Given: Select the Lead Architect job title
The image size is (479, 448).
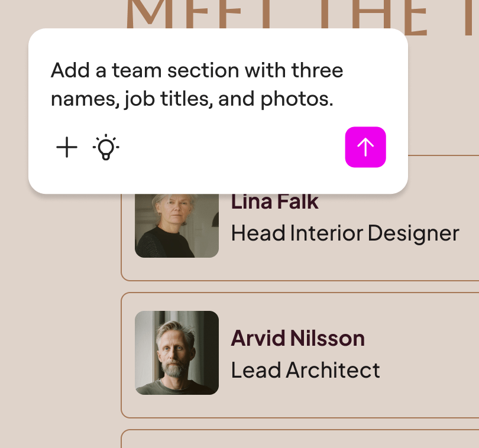Looking at the screenshot, I should (305, 371).
